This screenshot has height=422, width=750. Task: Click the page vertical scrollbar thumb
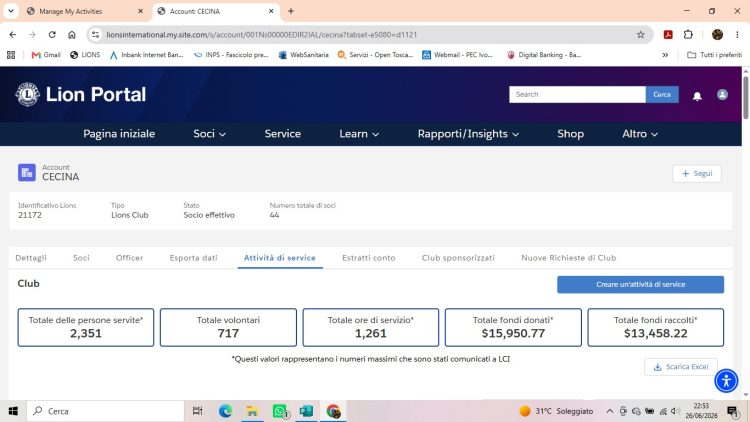(746, 97)
